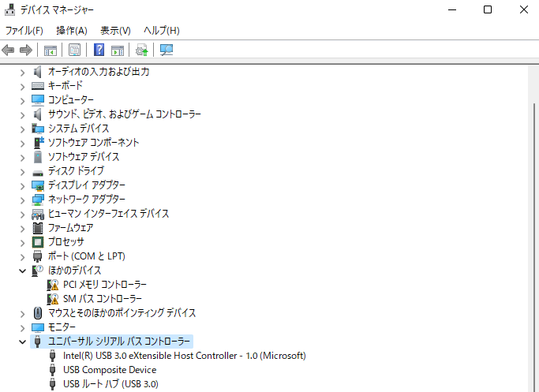Click the warning icon of PCI メモリ コントローラー
Image resolution: width=539 pixels, height=392 pixels.
point(53,285)
